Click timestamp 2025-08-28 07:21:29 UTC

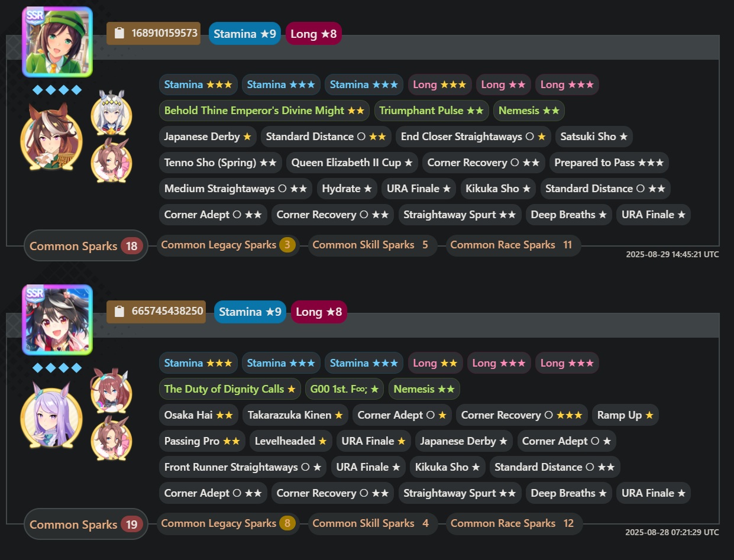click(672, 532)
